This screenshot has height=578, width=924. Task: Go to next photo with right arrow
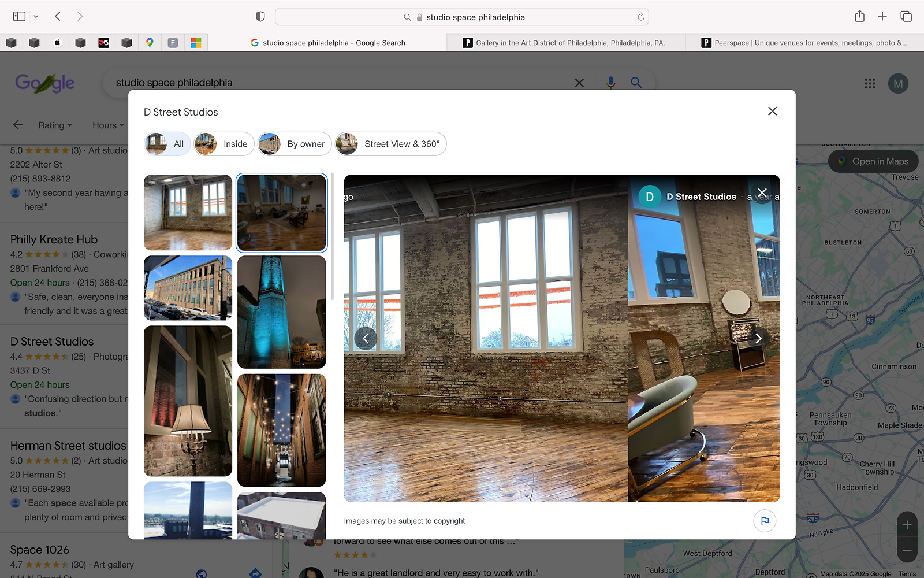(758, 339)
